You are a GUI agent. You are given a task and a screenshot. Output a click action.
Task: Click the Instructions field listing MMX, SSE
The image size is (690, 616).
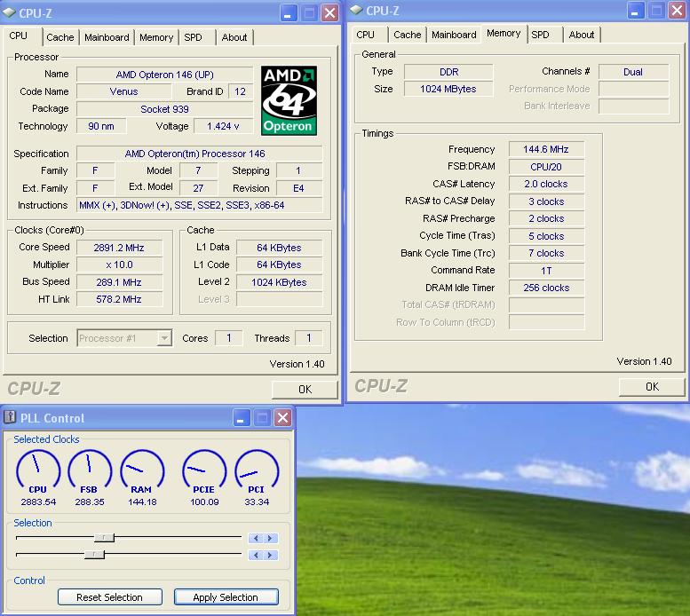point(200,205)
